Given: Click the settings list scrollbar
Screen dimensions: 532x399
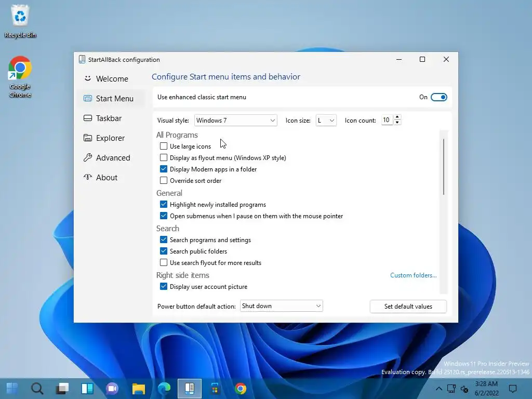Looking at the screenshot, I should (444, 167).
